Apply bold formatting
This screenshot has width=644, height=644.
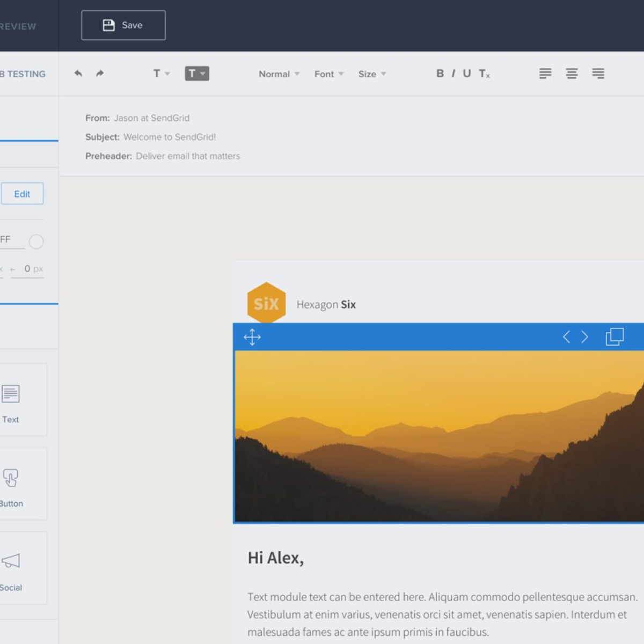(440, 74)
